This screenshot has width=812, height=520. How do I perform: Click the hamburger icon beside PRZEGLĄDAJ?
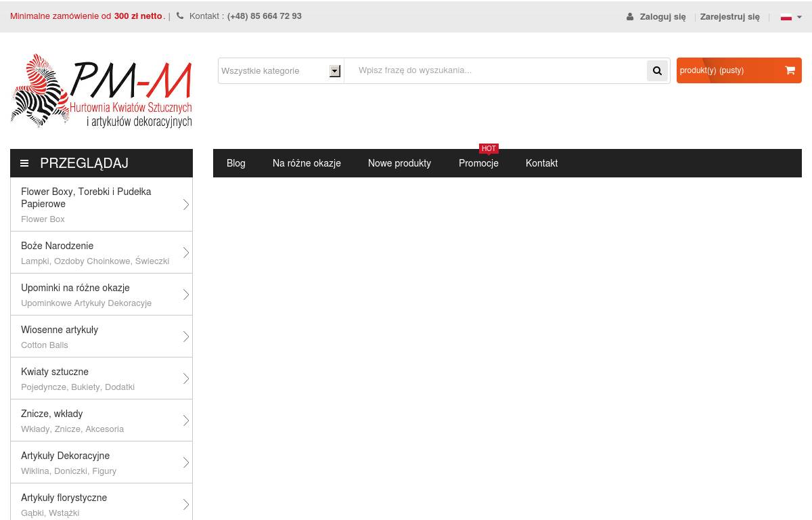[24, 163]
